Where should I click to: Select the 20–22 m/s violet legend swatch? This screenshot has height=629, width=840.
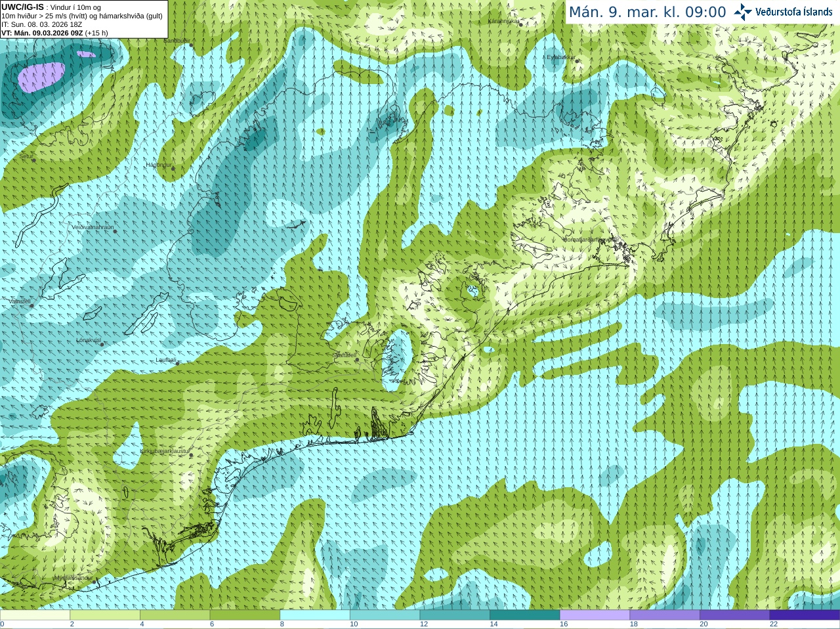click(735, 615)
